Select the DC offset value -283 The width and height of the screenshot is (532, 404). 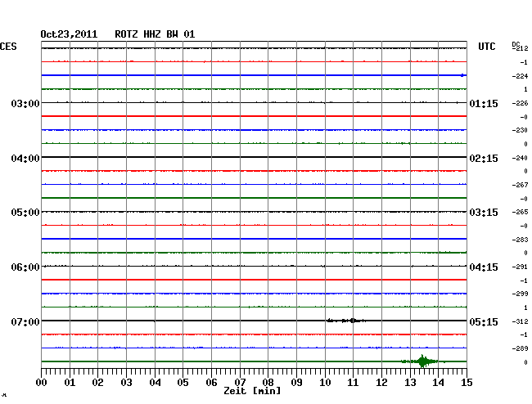520,240
